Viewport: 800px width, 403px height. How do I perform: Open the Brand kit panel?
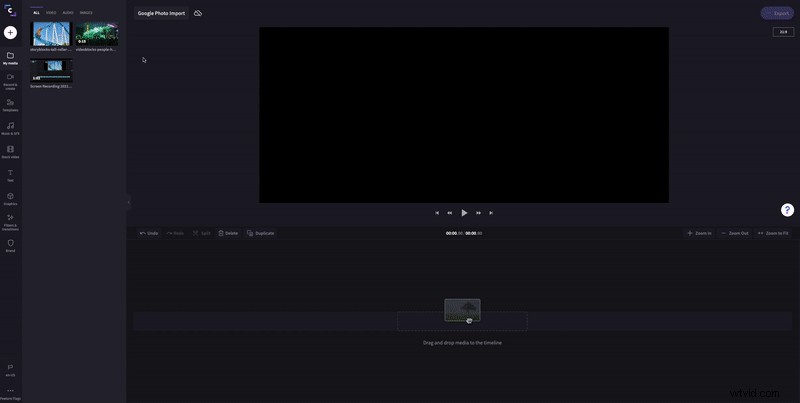10,244
